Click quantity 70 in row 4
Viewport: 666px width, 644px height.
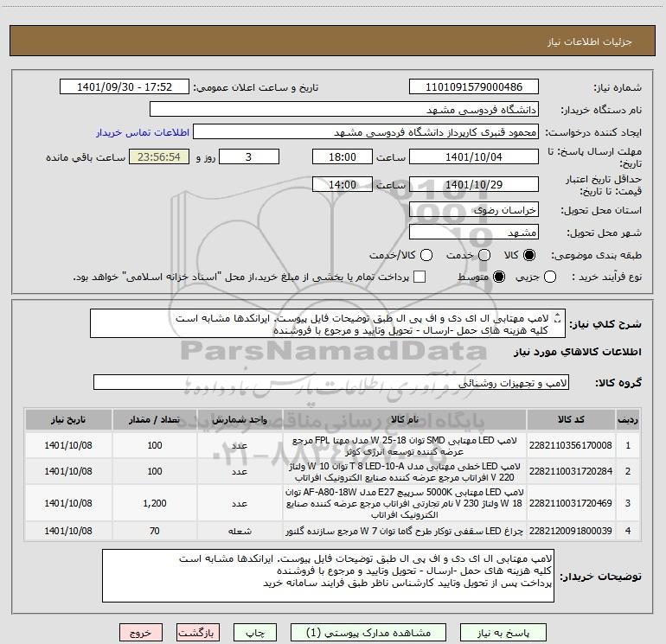155,531
